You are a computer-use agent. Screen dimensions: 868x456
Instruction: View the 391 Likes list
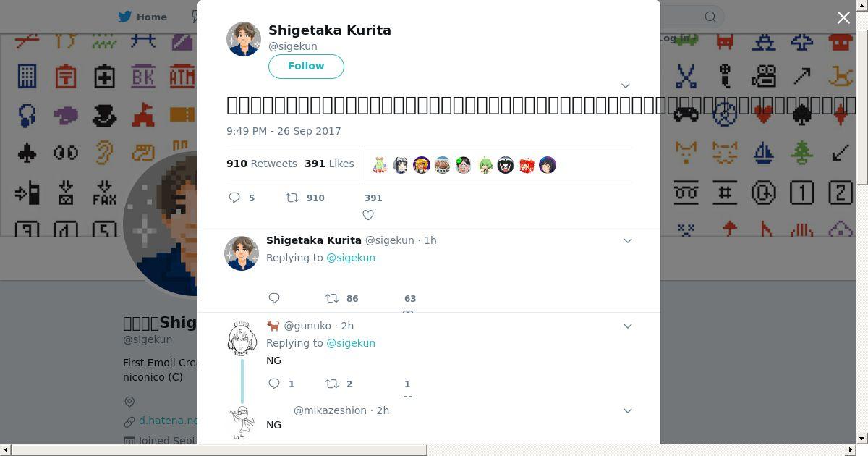[329, 164]
